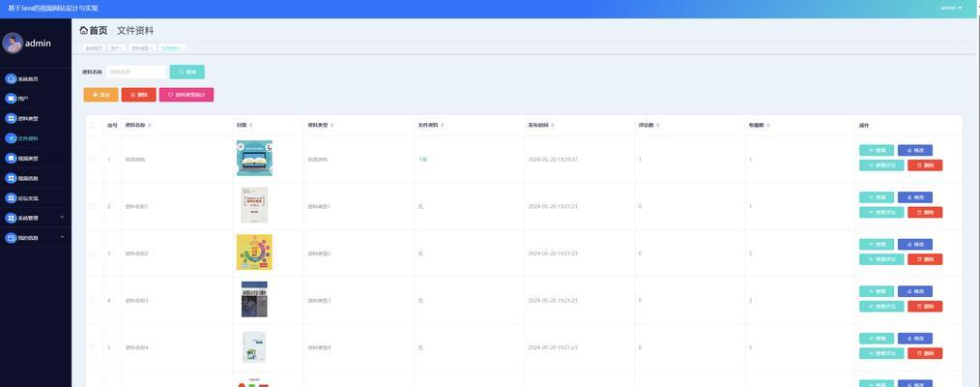Viewport: 980px width, 387px height.
Task: Open the book-and-laptop cover thumbnail in row 1
Action: pyautogui.click(x=254, y=158)
